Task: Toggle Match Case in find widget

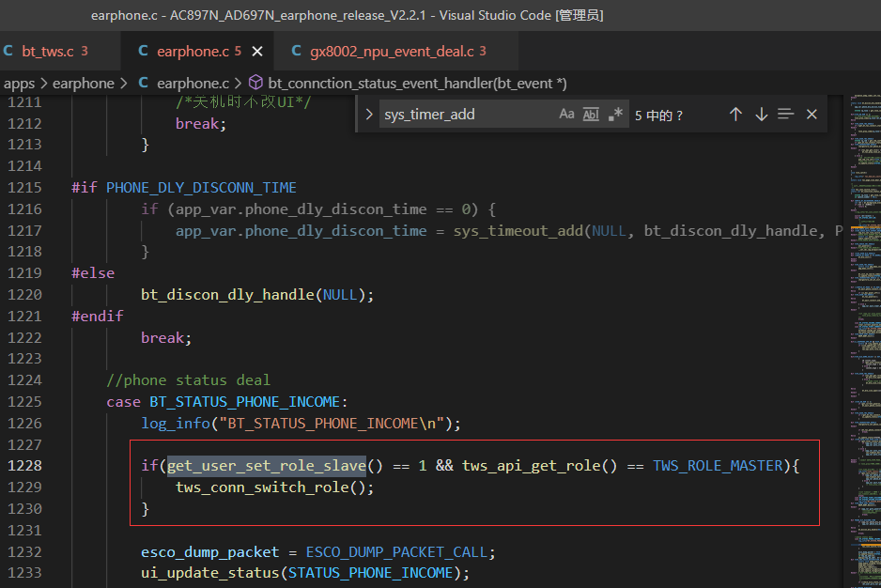Action: 566,114
